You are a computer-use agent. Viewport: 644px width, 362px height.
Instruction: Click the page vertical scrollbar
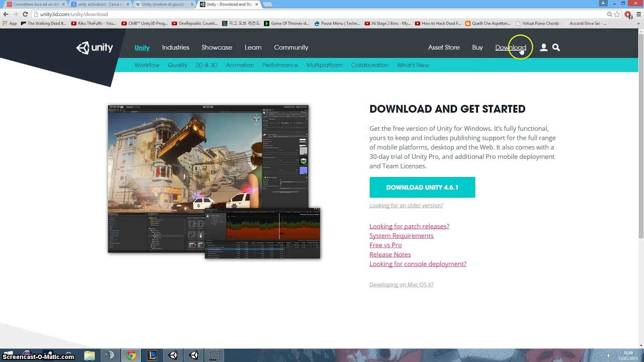point(640,189)
